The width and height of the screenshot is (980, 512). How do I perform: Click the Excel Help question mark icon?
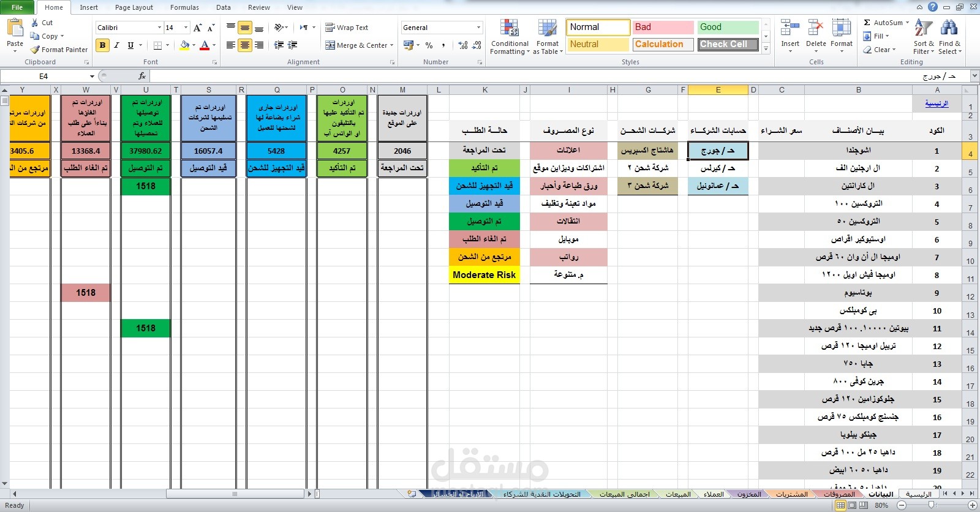[932, 7]
